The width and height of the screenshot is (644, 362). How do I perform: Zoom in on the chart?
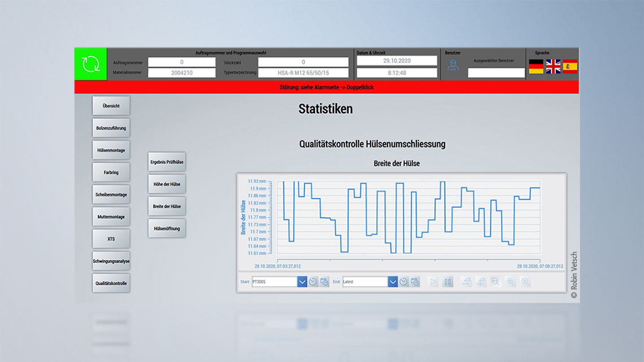click(x=511, y=282)
